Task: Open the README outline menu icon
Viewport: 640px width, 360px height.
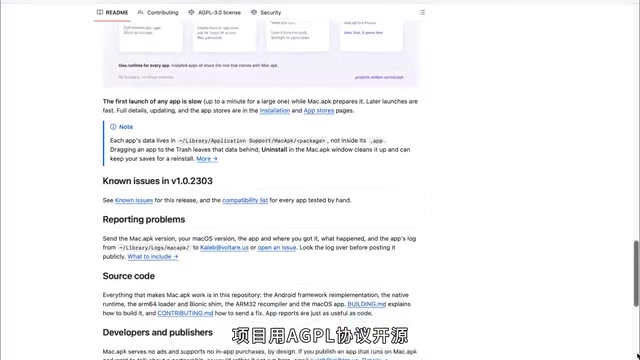Action: (422, 12)
